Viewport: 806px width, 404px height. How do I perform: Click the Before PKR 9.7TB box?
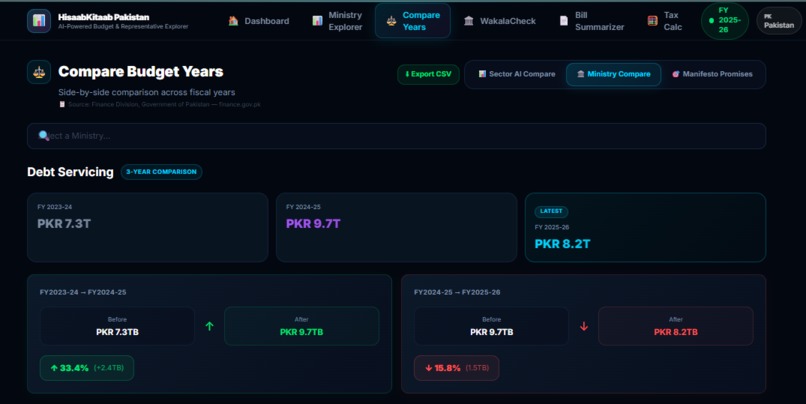pyautogui.click(x=491, y=326)
